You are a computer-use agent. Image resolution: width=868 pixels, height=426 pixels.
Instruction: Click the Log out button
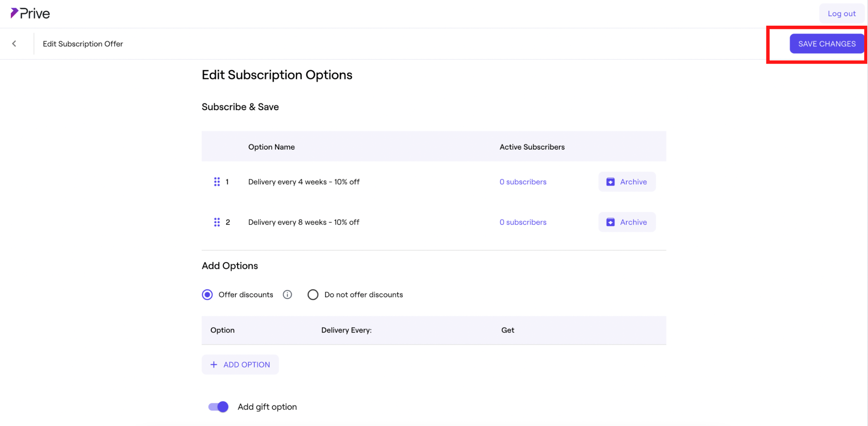click(841, 13)
